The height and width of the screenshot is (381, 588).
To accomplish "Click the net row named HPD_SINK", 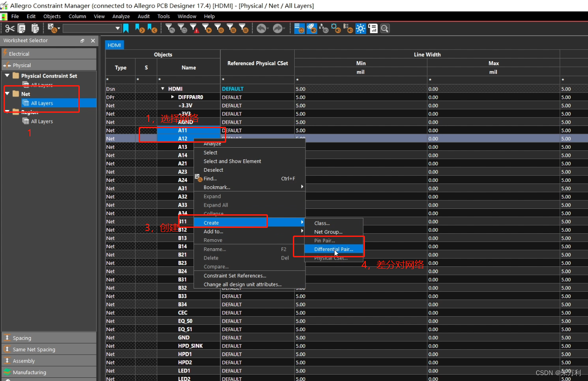I will [190, 346].
